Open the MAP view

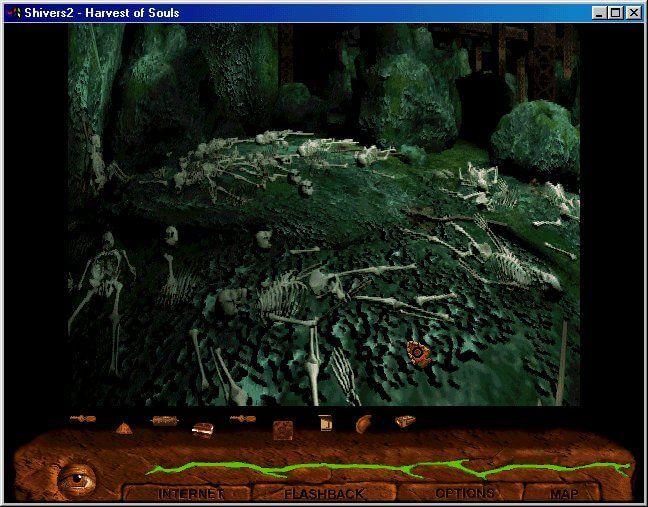564,493
